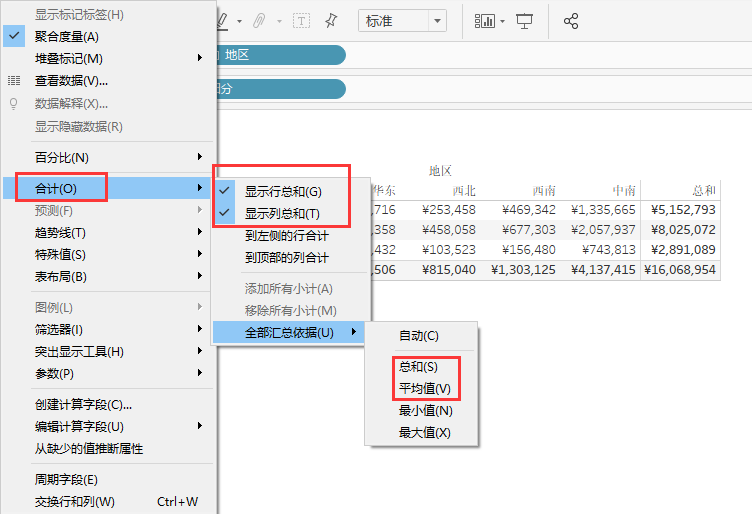Click the highlighter pen icon in toolbar
752x514 pixels.
click(x=223, y=21)
